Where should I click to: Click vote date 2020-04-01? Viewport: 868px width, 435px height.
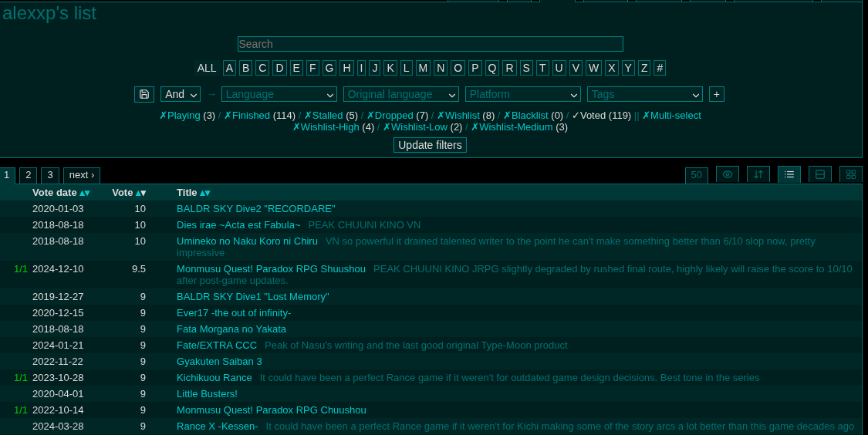click(x=58, y=394)
